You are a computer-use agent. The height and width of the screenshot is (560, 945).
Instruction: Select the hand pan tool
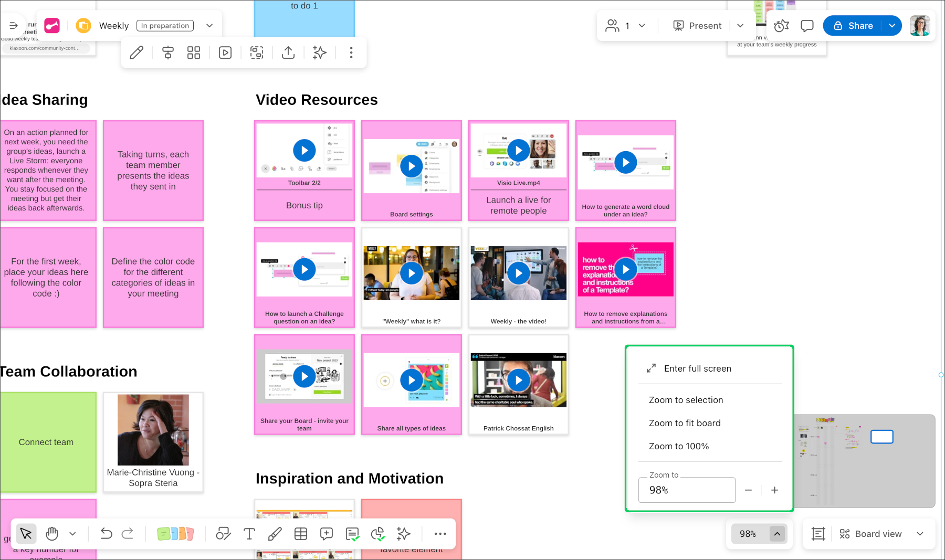(x=51, y=534)
